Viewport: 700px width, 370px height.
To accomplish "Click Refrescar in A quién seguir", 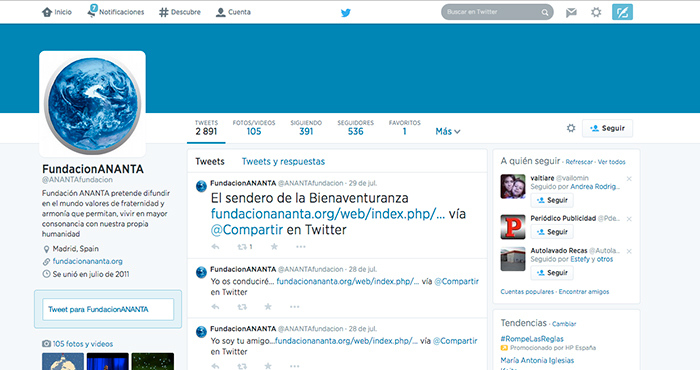I will click(x=579, y=162).
